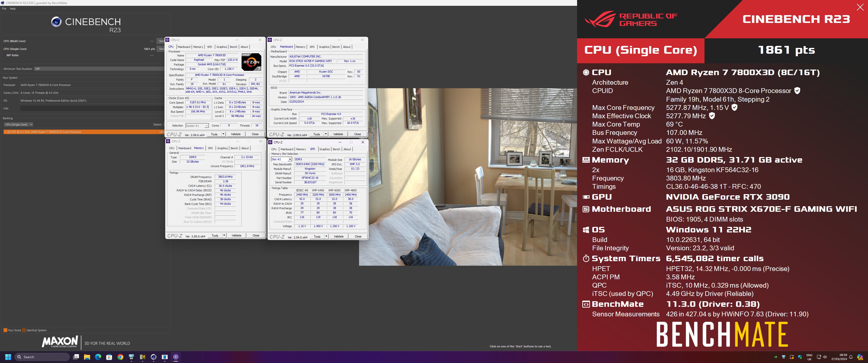868x363 pixels.
Task: Open the Windows Start menu
Action: point(8,357)
